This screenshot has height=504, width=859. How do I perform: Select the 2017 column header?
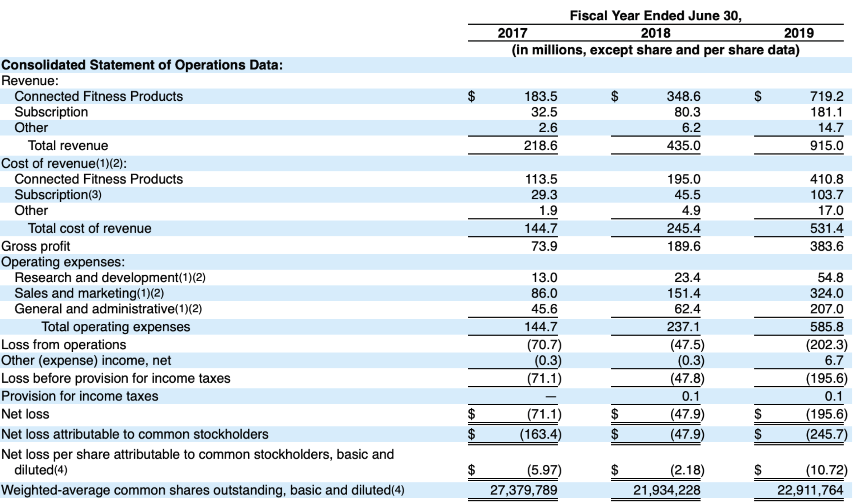[x=512, y=33]
